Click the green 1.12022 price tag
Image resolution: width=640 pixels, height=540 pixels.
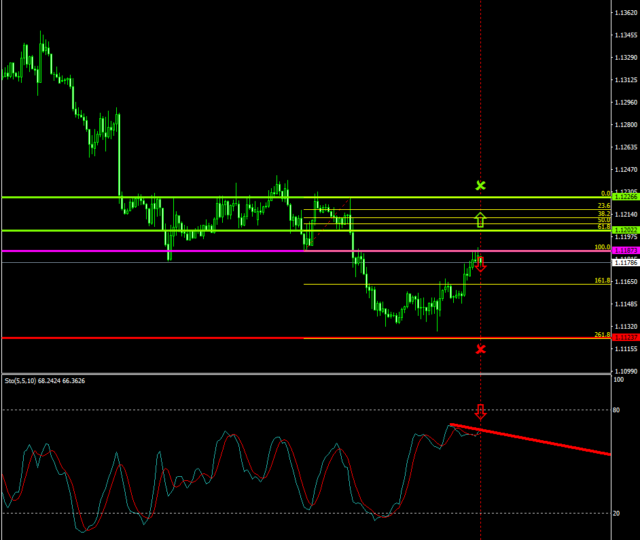click(x=626, y=230)
